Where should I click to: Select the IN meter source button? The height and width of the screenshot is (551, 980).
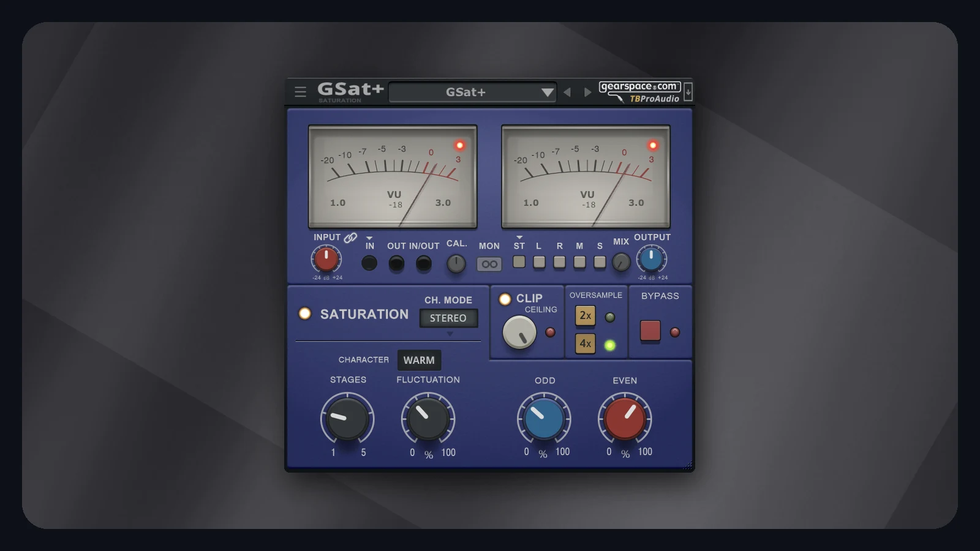(369, 263)
